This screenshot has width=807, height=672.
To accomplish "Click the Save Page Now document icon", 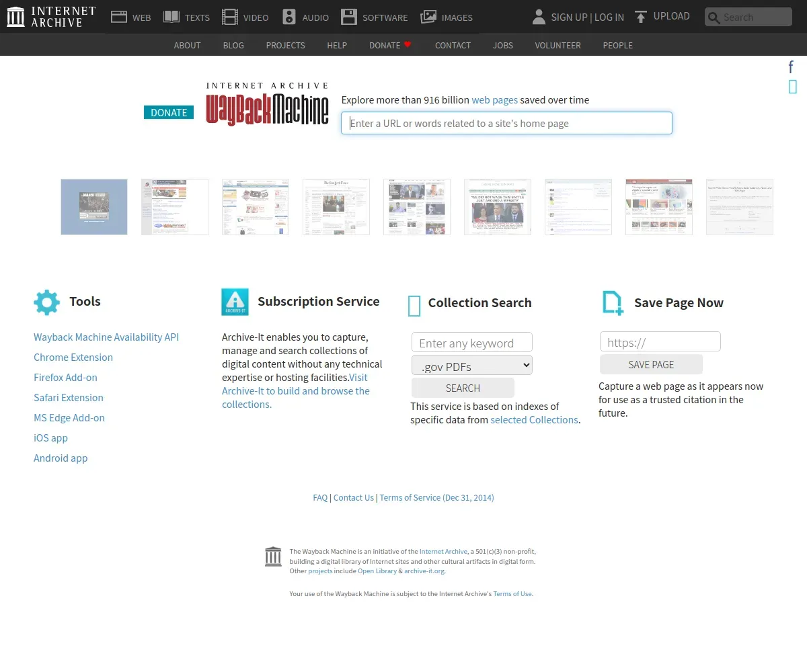I will pos(613,303).
